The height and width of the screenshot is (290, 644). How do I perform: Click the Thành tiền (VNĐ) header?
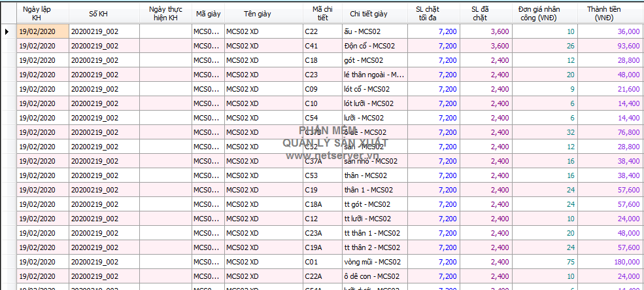pyautogui.click(x=609, y=13)
